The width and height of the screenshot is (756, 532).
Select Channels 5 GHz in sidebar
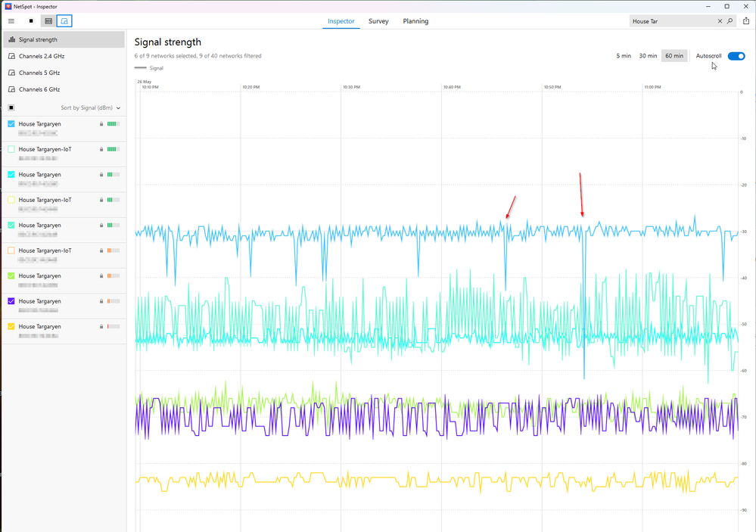[39, 73]
